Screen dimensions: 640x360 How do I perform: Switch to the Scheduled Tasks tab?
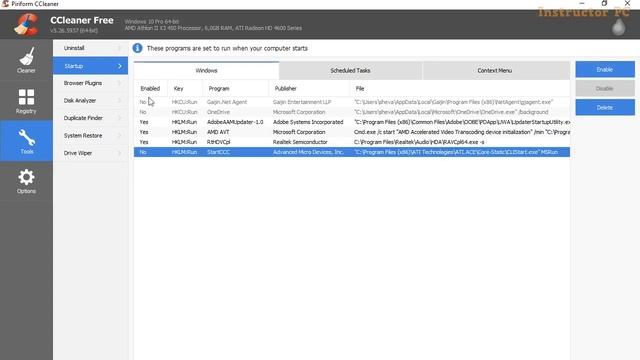pyautogui.click(x=350, y=71)
